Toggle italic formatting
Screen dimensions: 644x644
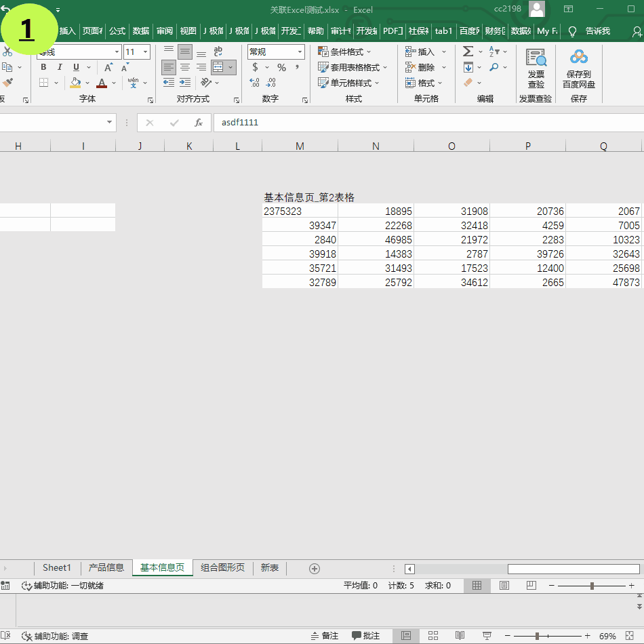pyautogui.click(x=60, y=67)
